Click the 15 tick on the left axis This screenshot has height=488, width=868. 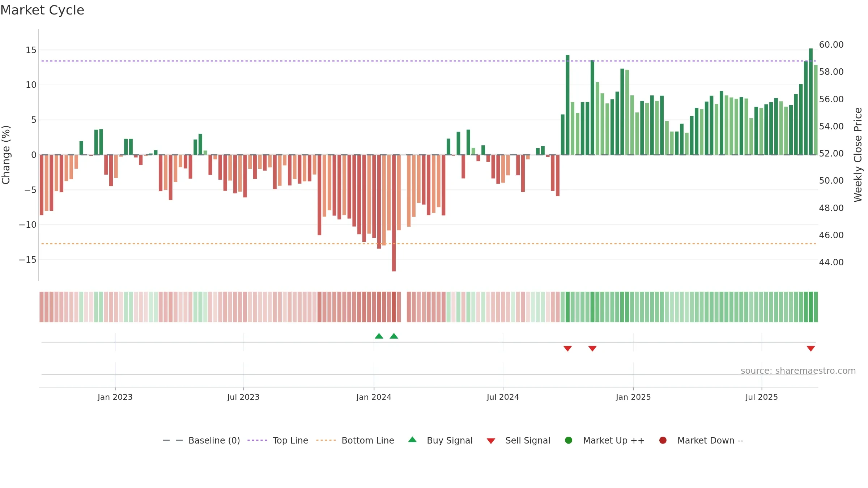click(x=31, y=50)
